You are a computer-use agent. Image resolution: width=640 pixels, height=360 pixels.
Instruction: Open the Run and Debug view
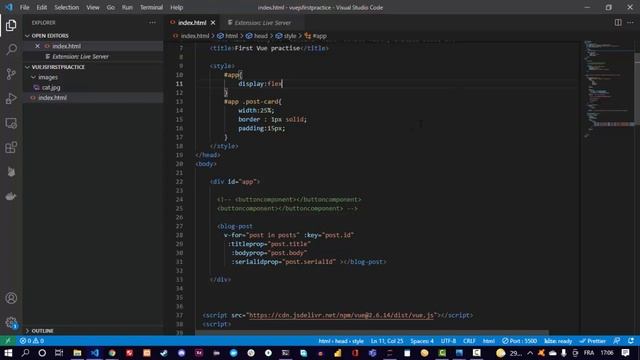11,98
